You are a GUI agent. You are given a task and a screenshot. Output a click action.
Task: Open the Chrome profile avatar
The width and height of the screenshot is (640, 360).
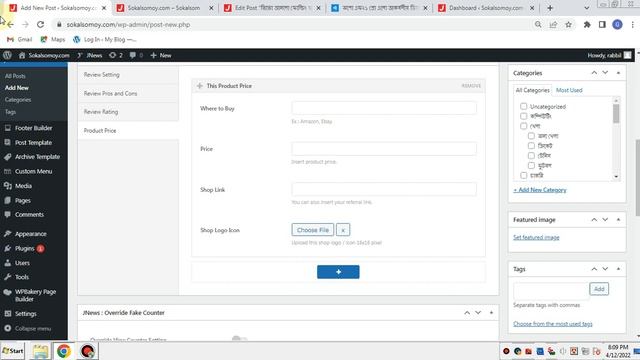click(617, 24)
